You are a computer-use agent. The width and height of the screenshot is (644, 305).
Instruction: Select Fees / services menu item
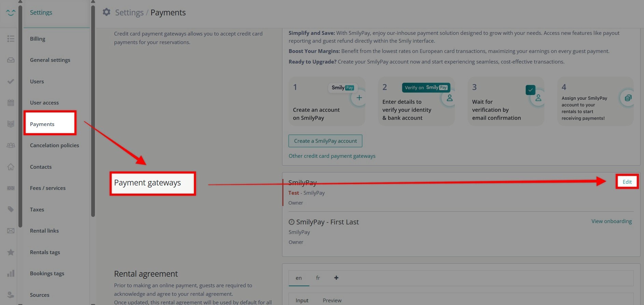47,188
